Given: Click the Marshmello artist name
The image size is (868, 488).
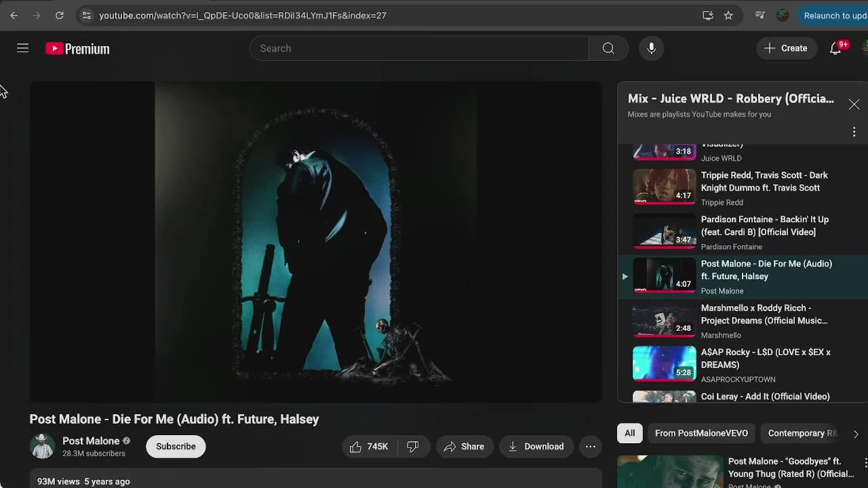Looking at the screenshot, I should coord(721,335).
